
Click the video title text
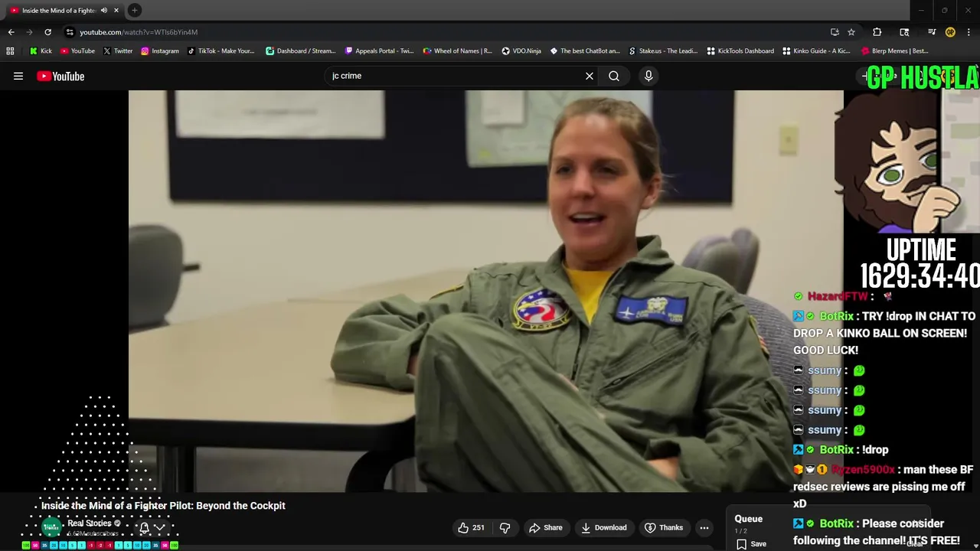pyautogui.click(x=163, y=506)
